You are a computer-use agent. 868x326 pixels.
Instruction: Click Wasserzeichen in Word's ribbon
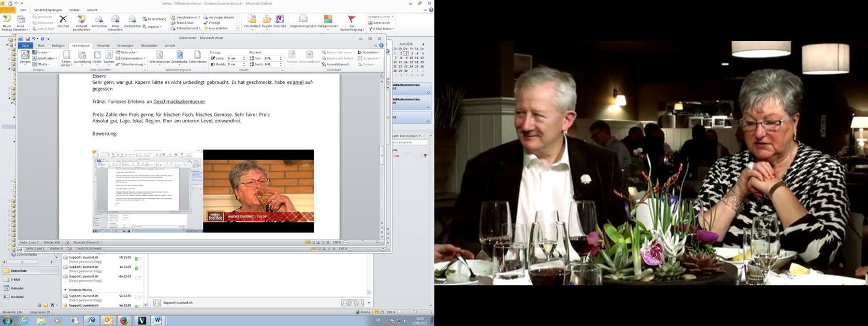(159, 57)
